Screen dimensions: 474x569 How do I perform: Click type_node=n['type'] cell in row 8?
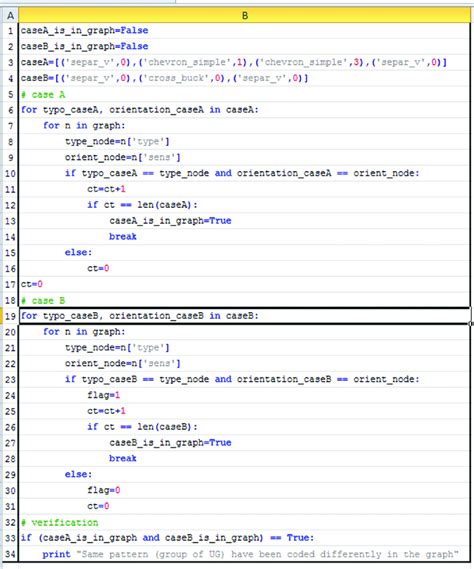click(245, 142)
